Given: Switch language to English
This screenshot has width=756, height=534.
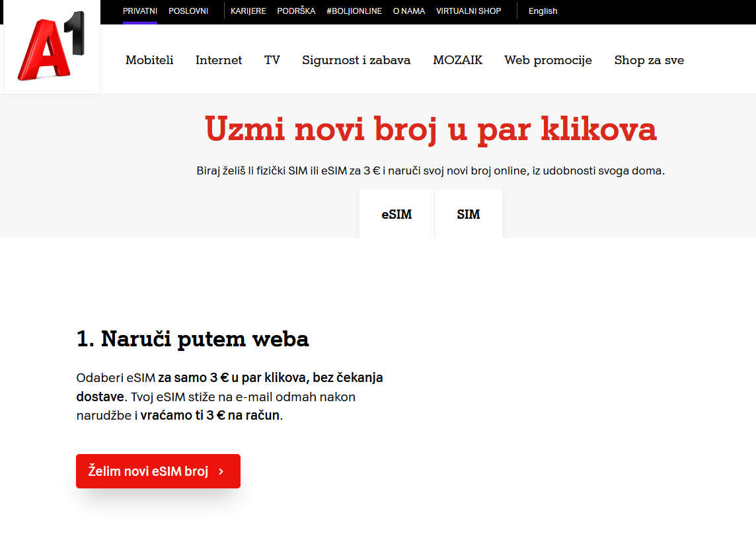Looking at the screenshot, I should pyautogui.click(x=543, y=11).
